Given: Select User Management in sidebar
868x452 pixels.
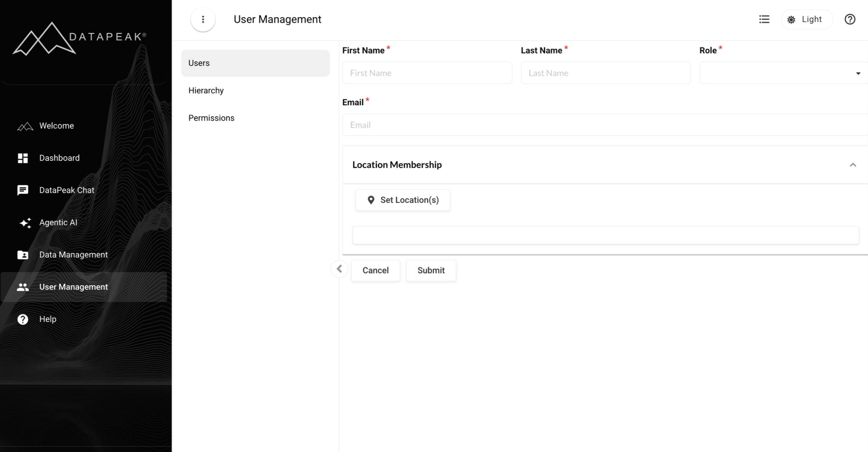Looking at the screenshot, I should click(84, 287).
